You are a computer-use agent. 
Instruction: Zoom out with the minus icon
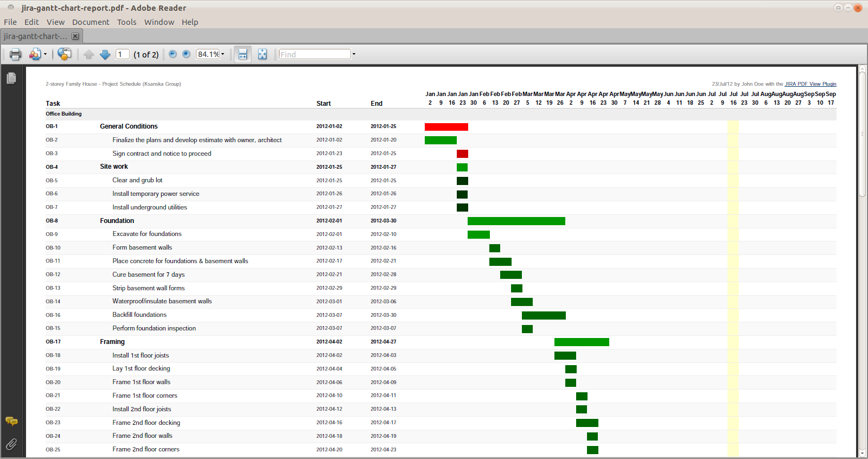(173, 54)
